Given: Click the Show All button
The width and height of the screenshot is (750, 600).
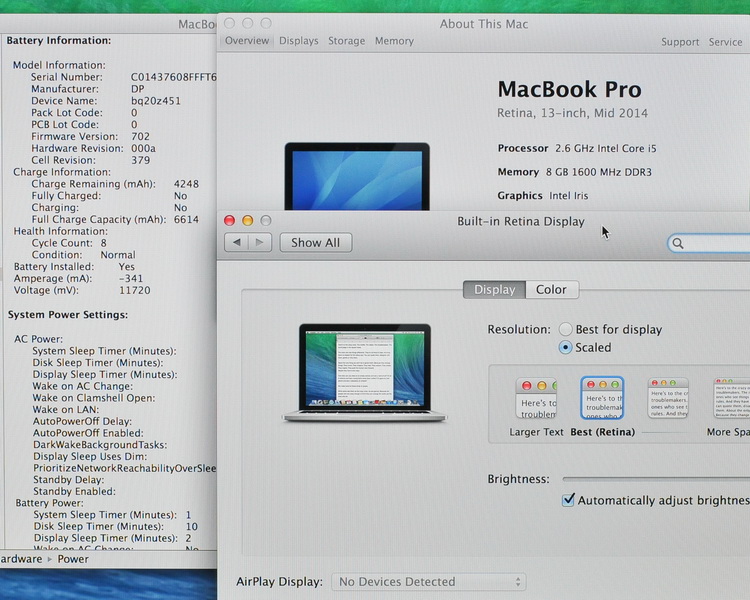Looking at the screenshot, I should click(316, 243).
